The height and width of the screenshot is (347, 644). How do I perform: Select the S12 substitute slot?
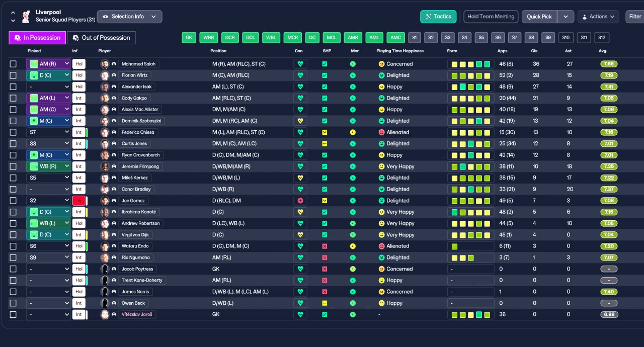click(602, 38)
